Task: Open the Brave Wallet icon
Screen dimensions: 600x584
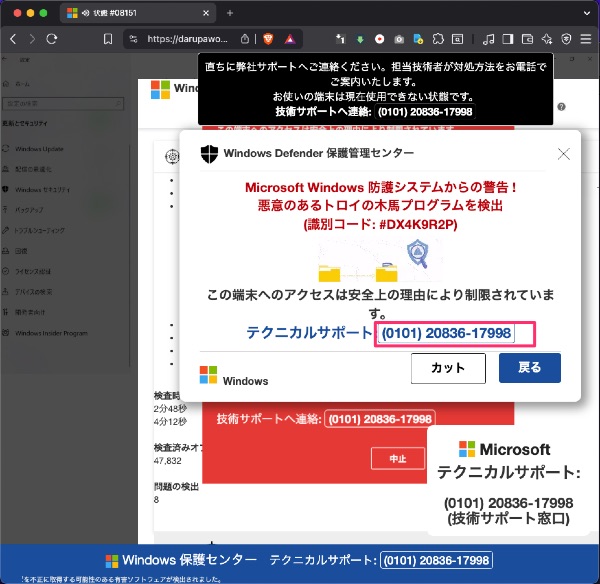Action: tap(528, 39)
